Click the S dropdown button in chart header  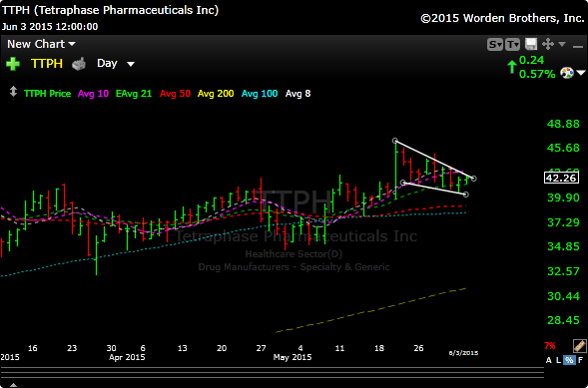click(x=494, y=45)
